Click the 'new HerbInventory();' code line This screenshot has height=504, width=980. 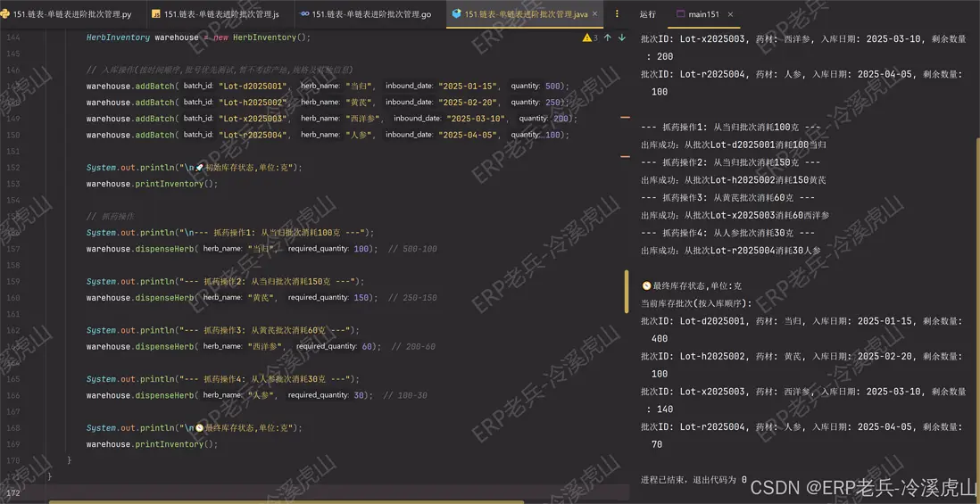point(198,37)
